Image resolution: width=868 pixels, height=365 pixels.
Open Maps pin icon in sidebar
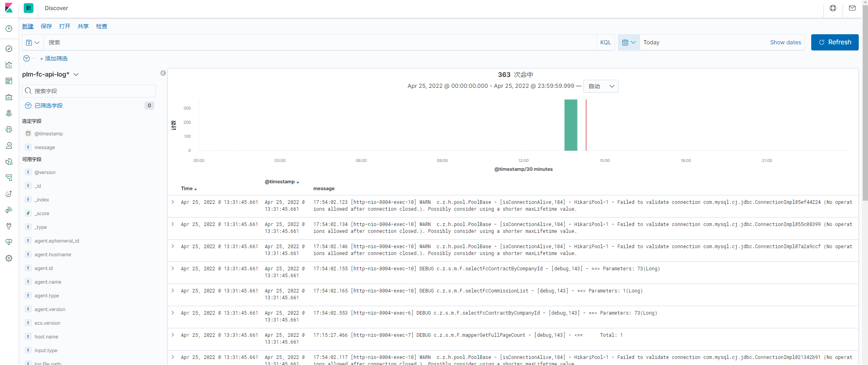click(9, 113)
